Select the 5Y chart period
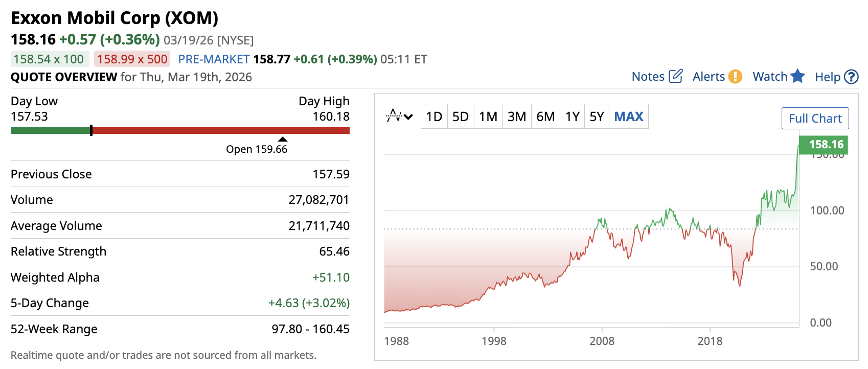 [597, 117]
